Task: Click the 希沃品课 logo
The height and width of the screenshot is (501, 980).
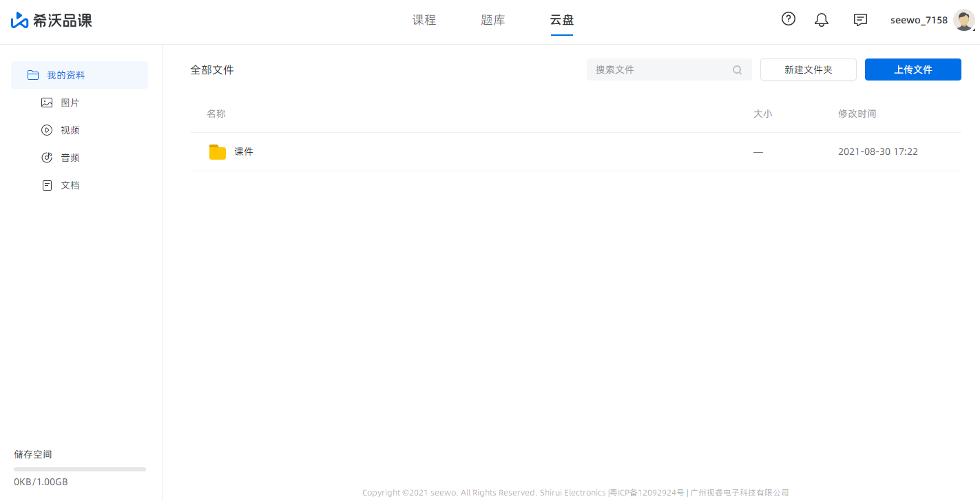Action: 52,20
